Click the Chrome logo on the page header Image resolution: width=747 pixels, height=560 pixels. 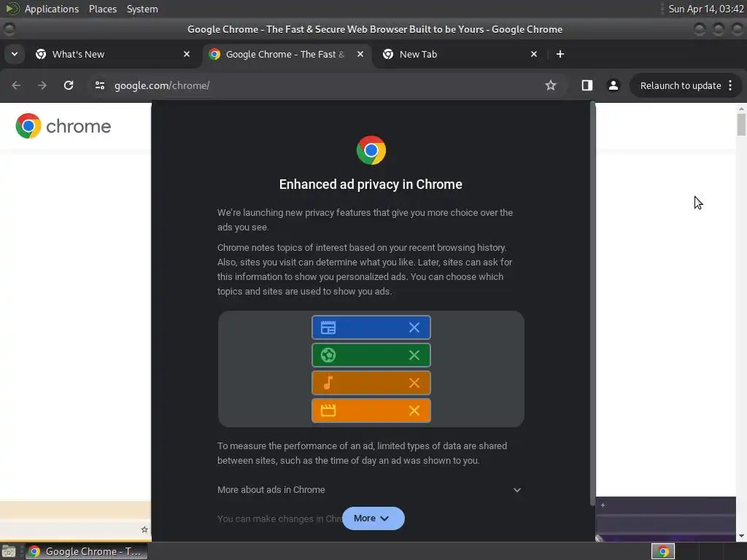pos(63,126)
